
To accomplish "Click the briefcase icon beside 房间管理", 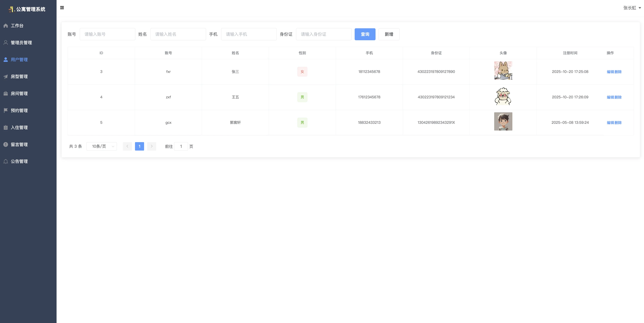I will pos(6,94).
